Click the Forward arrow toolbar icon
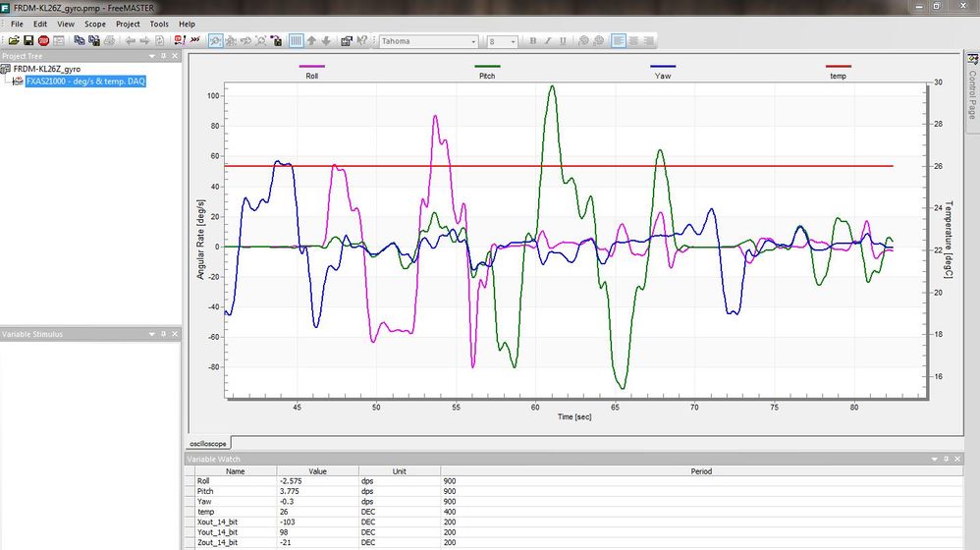 [x=144, y=40]
